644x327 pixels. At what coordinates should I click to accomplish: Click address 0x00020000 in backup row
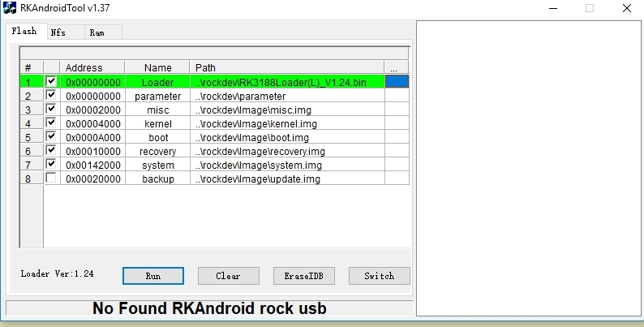coord(92,179)
